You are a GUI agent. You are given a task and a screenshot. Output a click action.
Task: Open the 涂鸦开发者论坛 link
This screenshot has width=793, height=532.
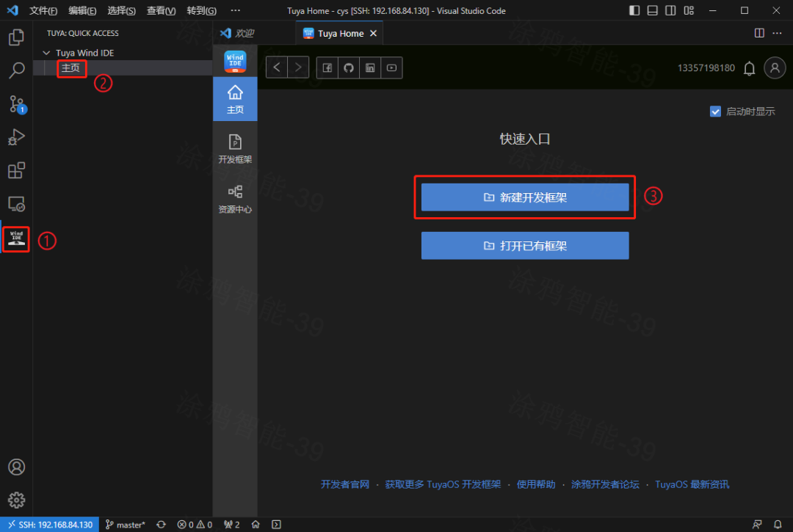point(605,484)
